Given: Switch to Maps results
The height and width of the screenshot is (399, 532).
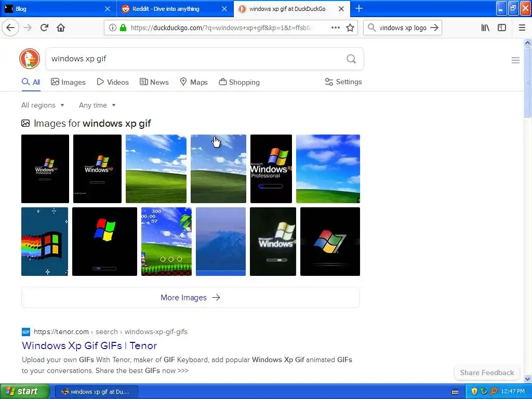Looking at the screenshot, I should pos(194,82).
